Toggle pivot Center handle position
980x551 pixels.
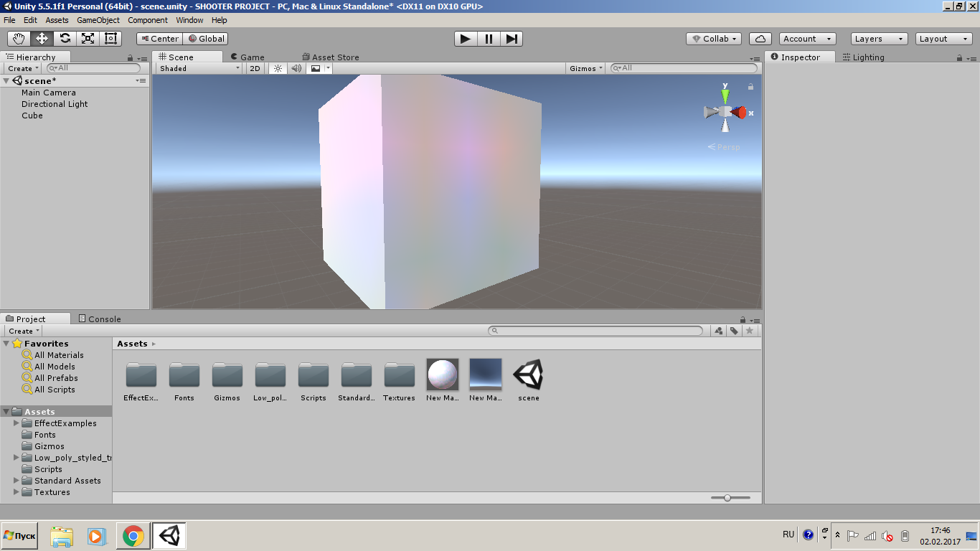(x=160, y=39)
